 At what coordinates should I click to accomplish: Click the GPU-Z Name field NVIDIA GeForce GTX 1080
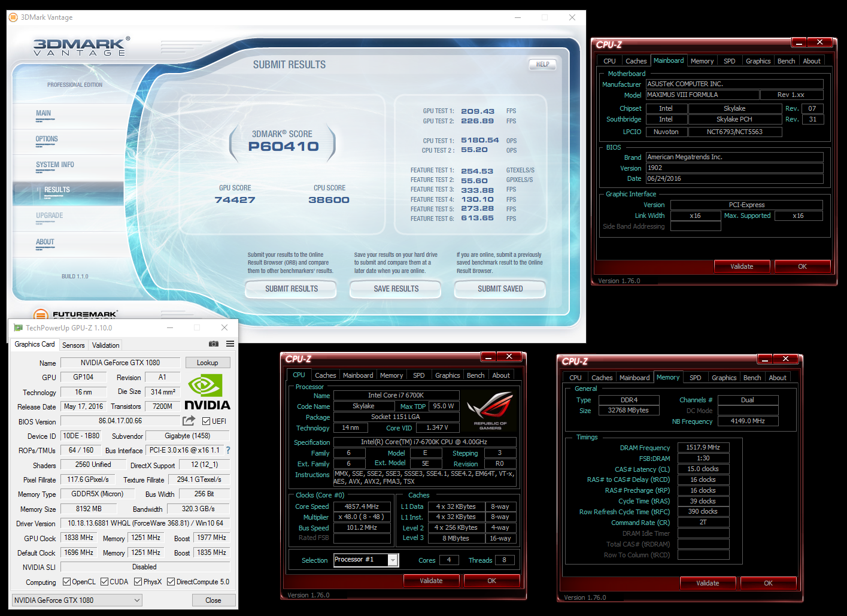coord(120,363)
